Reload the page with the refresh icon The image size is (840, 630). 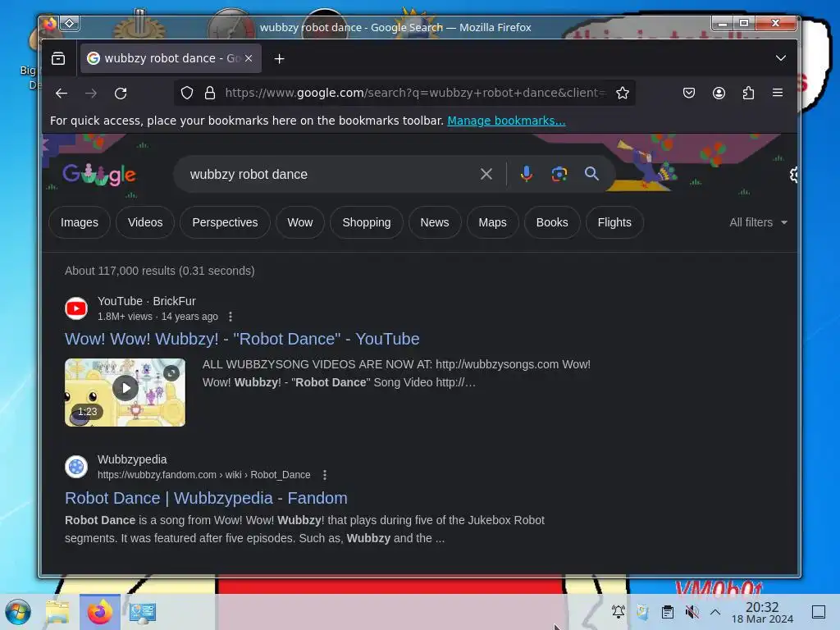121,94
